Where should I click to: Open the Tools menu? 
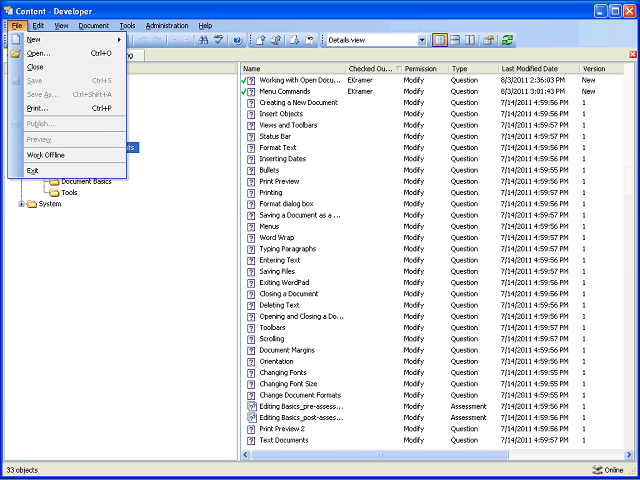click(x=127, y=26)
